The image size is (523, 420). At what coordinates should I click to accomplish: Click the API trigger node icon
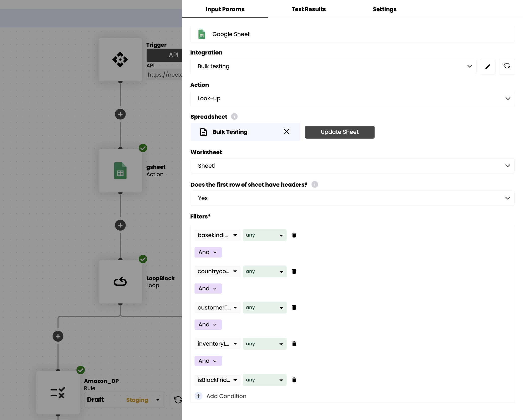click(x=120, y=60)
